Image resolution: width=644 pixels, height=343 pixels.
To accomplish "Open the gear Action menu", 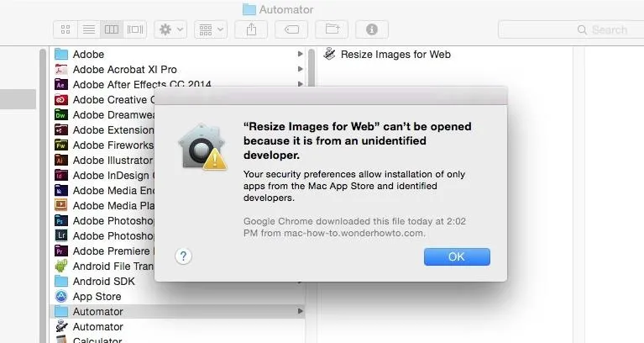I will [x=170, y=29].
